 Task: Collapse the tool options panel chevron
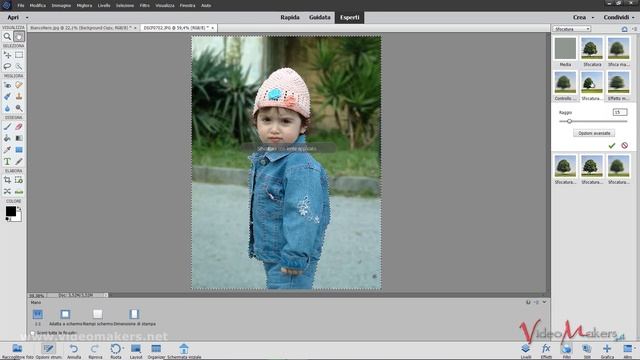(544, 302)
